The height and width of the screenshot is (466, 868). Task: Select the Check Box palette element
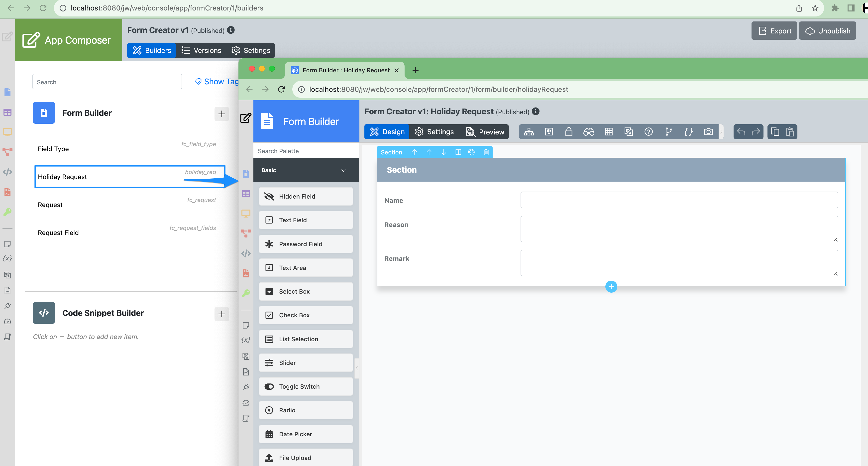[306, 315]
